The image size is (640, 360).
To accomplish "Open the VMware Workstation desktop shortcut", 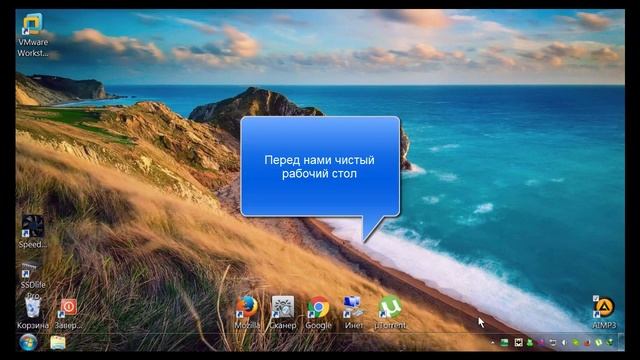I will click(32, 35).
